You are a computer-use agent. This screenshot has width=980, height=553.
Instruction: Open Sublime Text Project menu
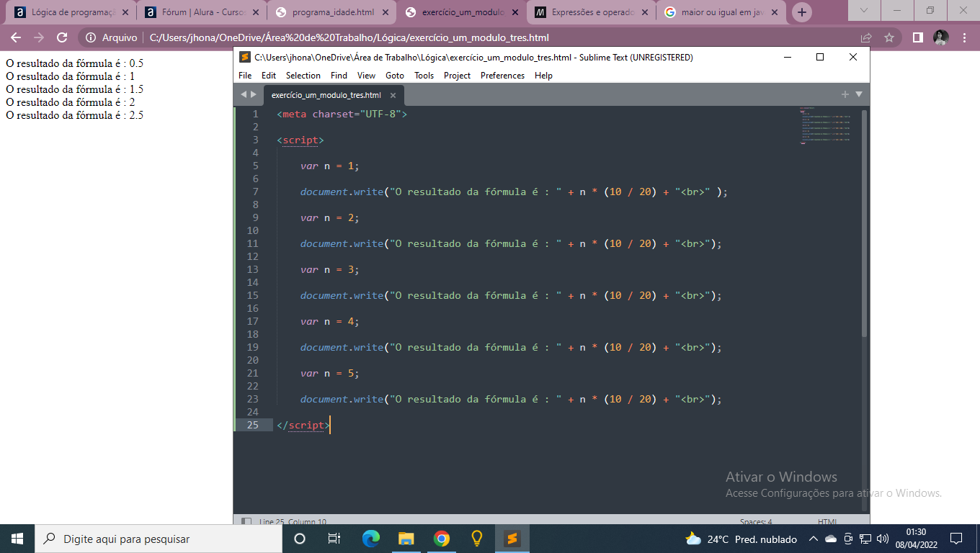click(457, 76)
